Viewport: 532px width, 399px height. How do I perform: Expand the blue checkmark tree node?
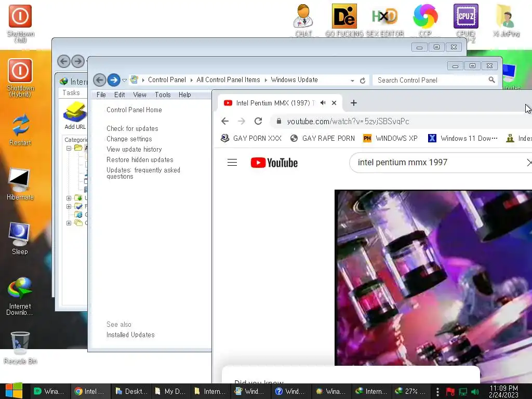click(69, 206)
